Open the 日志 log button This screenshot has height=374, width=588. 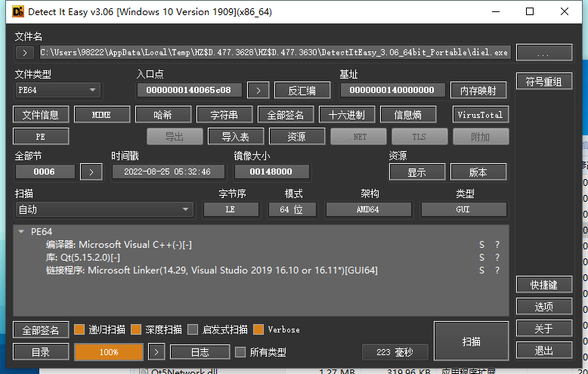point(200,352)
